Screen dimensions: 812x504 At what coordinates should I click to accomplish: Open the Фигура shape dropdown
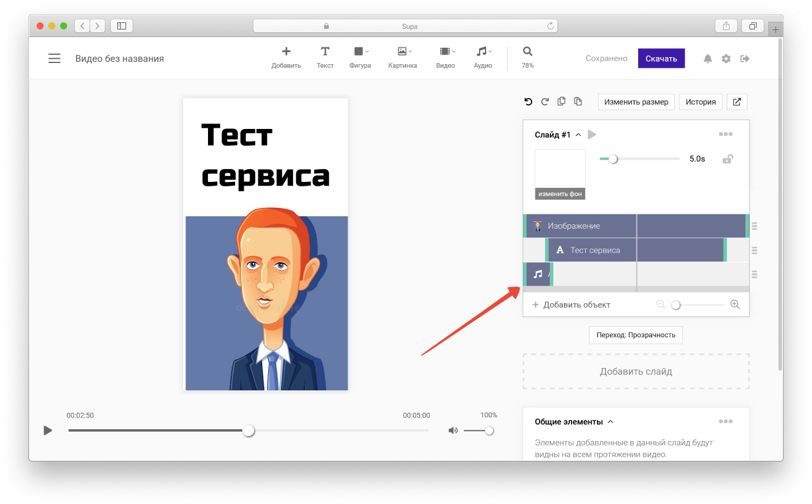point(360,58)
